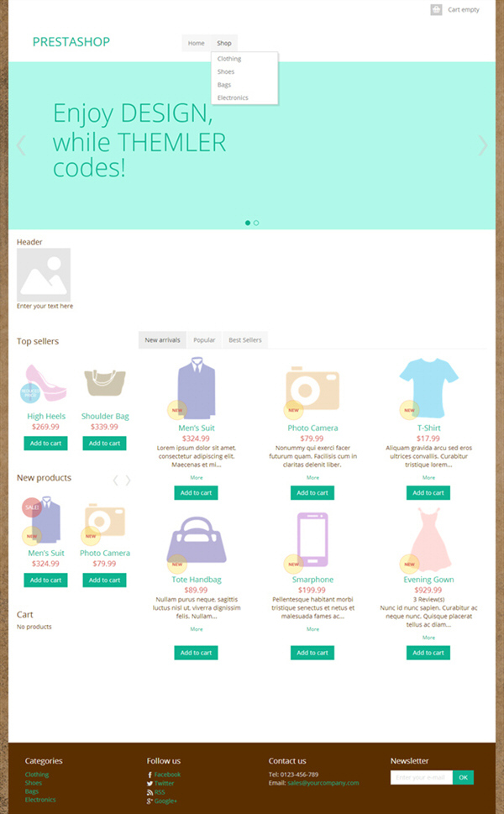Open the Tote Handbag product image

197,540
